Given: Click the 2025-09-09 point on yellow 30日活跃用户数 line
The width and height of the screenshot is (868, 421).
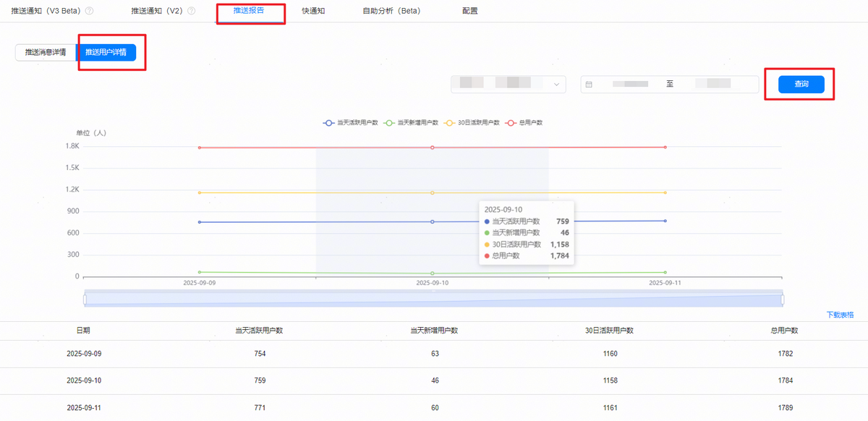Looking at the screenshot, I should tap(199, 192).
